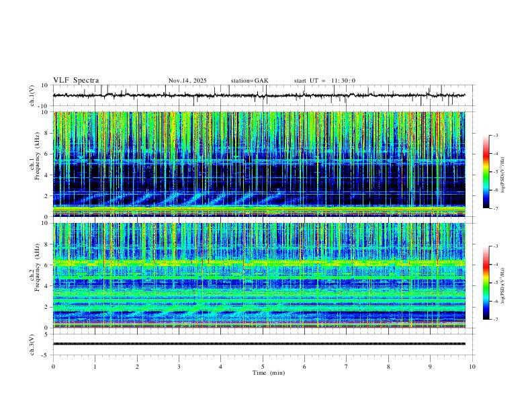
Task: Click the ch.2 spectrogram plot area
Action: click(x=259, y=275)
